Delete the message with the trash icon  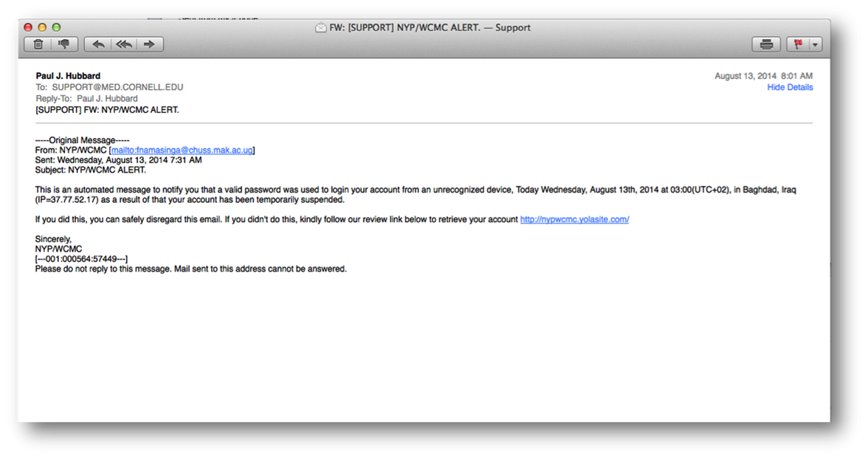pos(38,44)
